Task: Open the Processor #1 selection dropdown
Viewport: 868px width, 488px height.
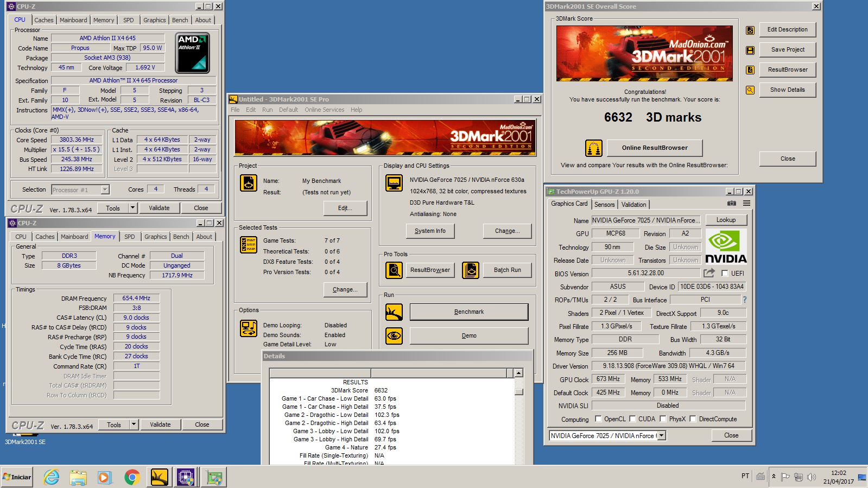Action: coord(105,189)
